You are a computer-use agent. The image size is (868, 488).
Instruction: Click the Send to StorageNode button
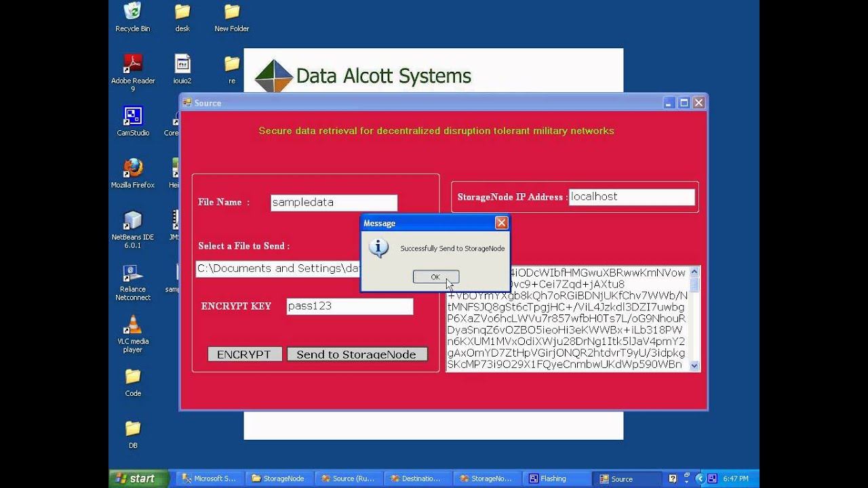[x=357, y=354]
